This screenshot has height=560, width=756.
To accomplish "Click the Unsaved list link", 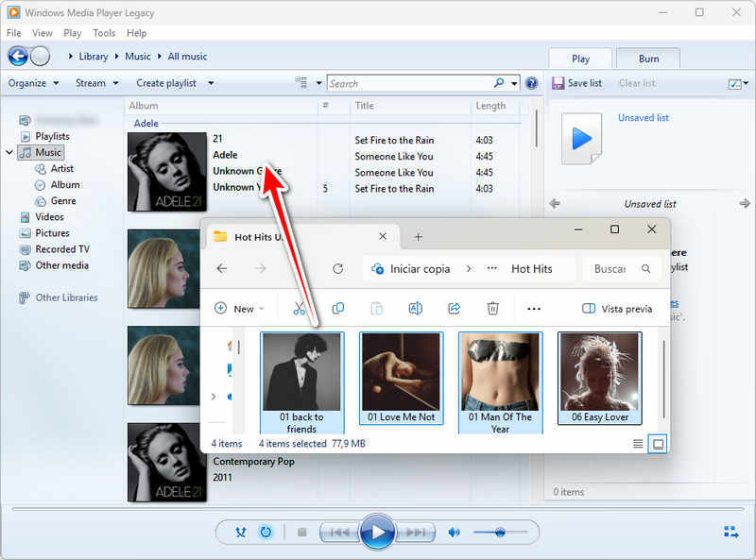I will [x=643, y=118].
